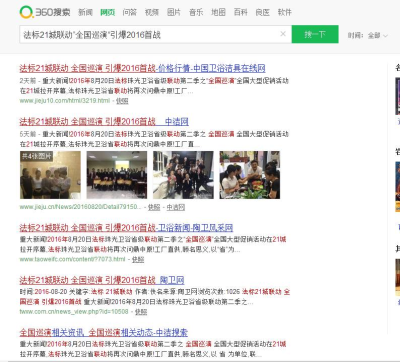Viewport: 400px width, 362px height.
Task: Open the 视频 tab
Action: 152,12
